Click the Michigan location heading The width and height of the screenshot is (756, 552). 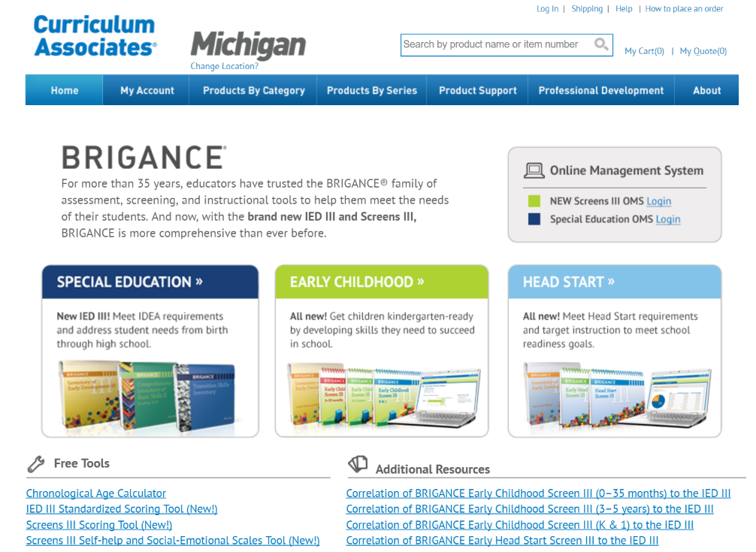coord(248,45)
